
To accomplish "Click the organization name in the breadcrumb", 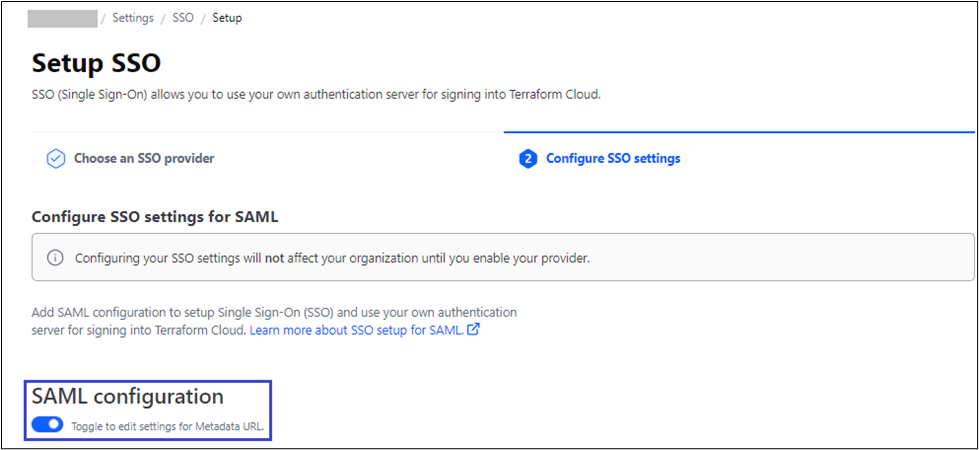I will [x=62, y=18].
